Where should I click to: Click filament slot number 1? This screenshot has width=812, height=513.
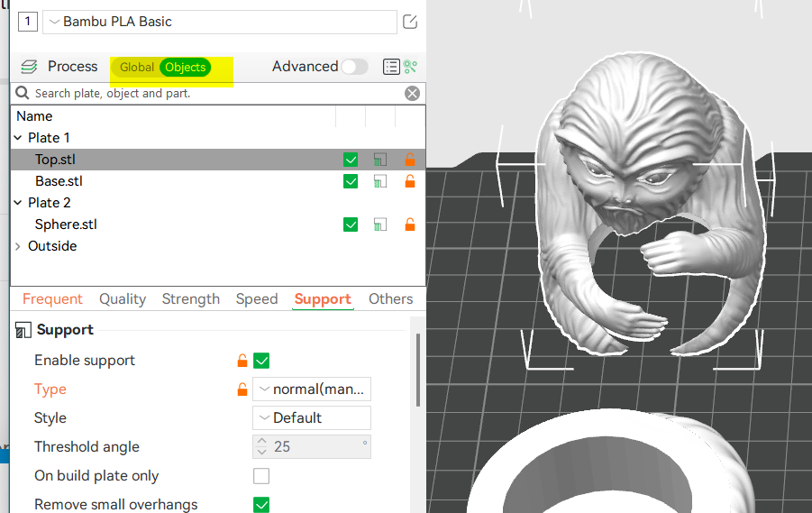click(27, 22)
